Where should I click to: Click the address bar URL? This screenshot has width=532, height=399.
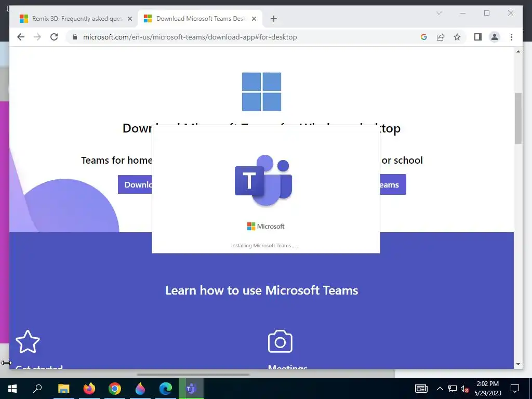coord(190,37)
